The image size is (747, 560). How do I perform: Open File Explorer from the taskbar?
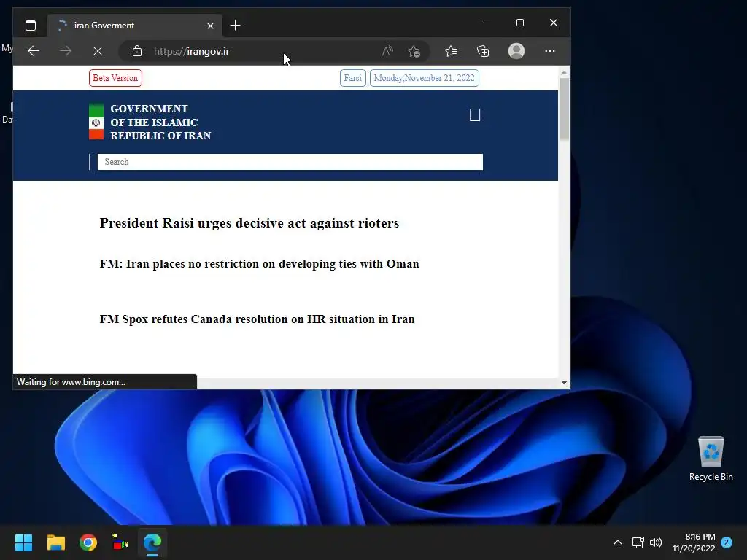pyautogui.click(x=55, y=542)
